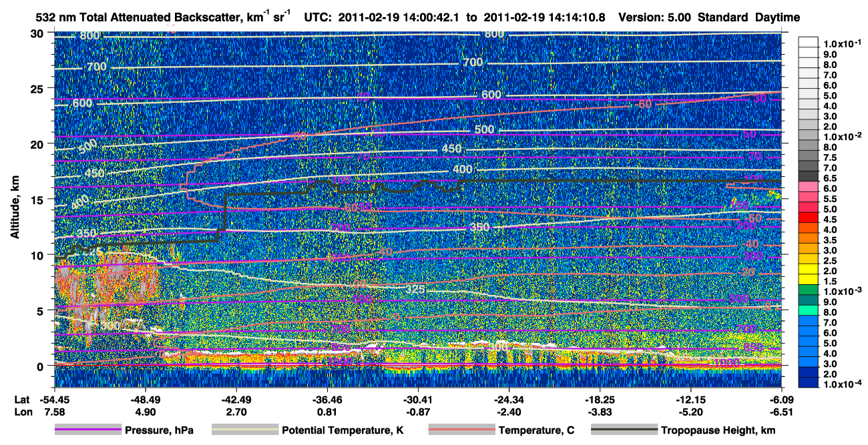Image resolution: width=868 pixels, height=445 pixels.
Task: Click the colorbar label '5.5'
Action: point(829,199)
